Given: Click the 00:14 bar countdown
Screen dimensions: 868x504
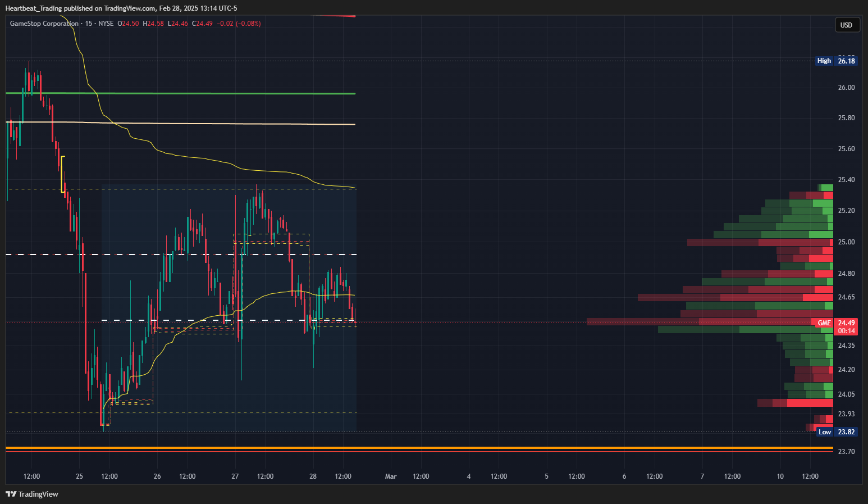Looking at the screenshot, I should (x=846, y=331).
